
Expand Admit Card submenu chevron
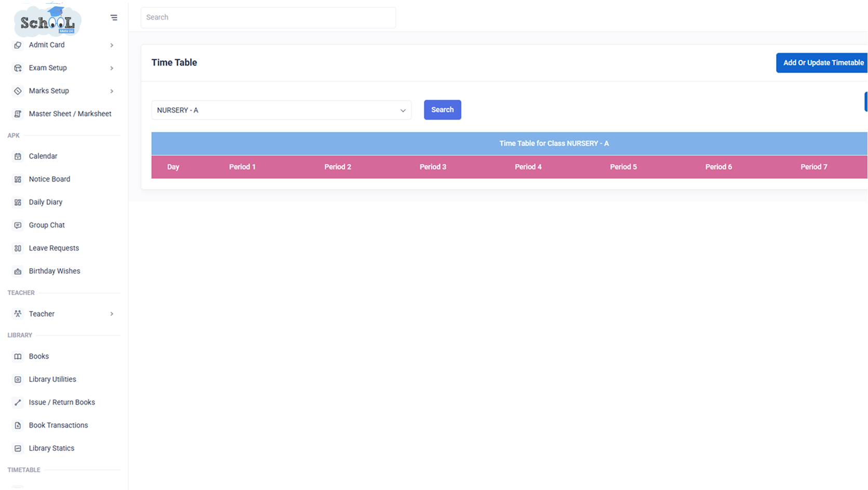coord(112,45)
